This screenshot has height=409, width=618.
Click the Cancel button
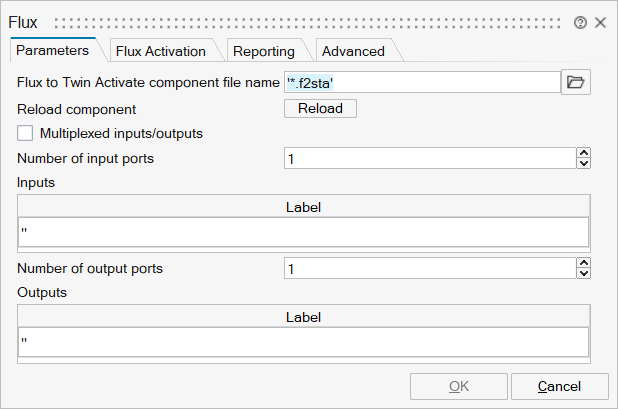pos(559,386)
